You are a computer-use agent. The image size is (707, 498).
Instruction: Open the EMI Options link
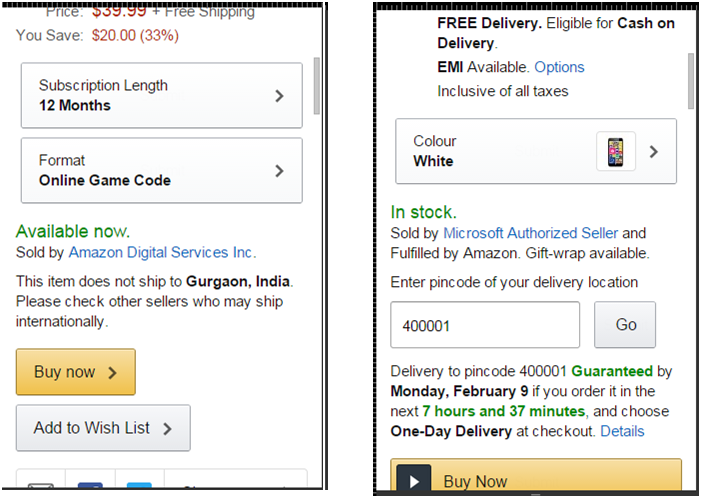[x=559, y=67]
